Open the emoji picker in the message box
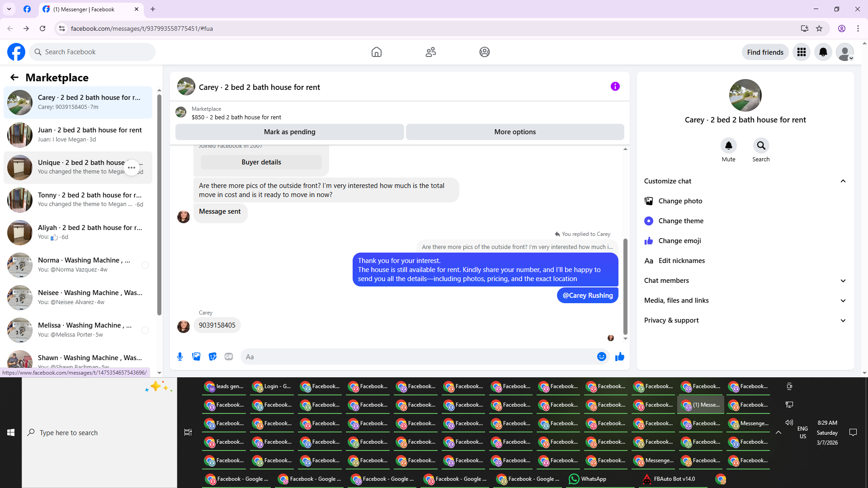The image size is (868, 488). coord(602,357)
